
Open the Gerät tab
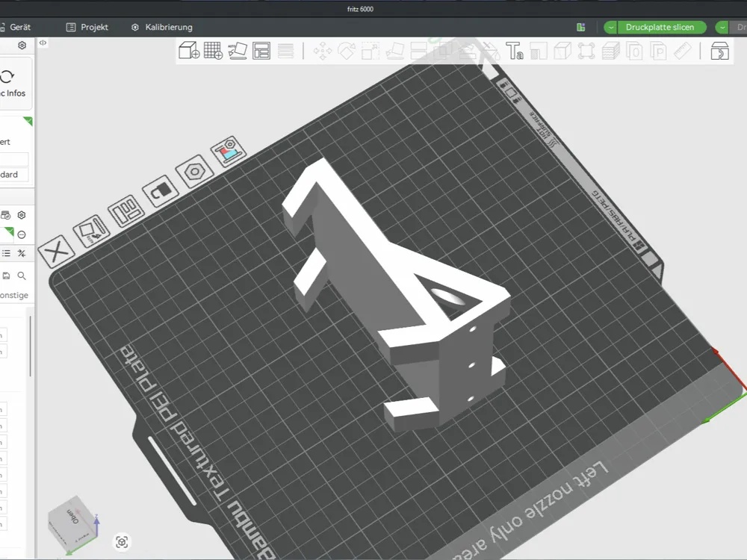[15, 27]
